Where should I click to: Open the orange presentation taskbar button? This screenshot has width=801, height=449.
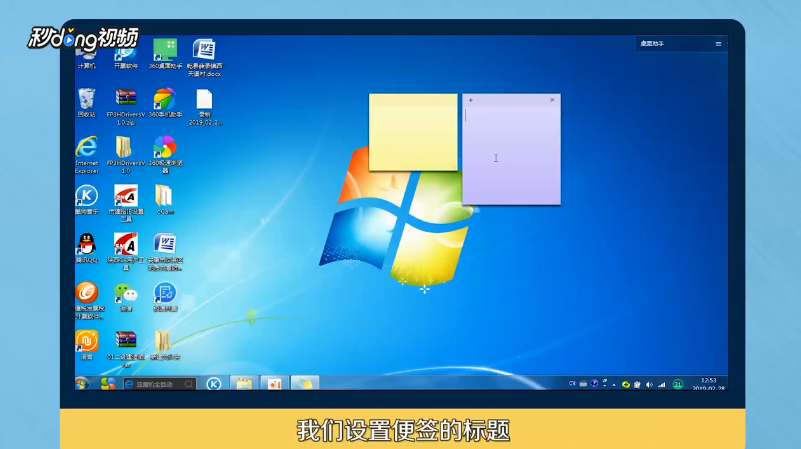pos(274,383)
